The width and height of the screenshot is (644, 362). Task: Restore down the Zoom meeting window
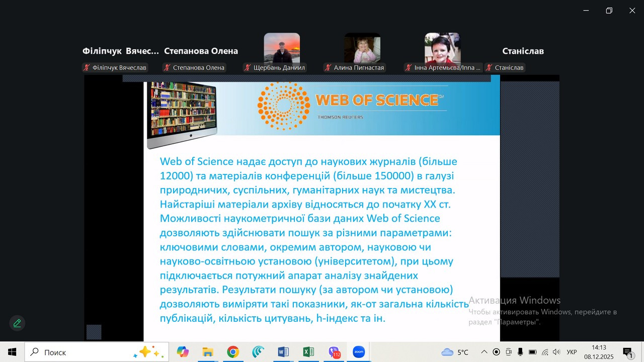coord(609,11)
